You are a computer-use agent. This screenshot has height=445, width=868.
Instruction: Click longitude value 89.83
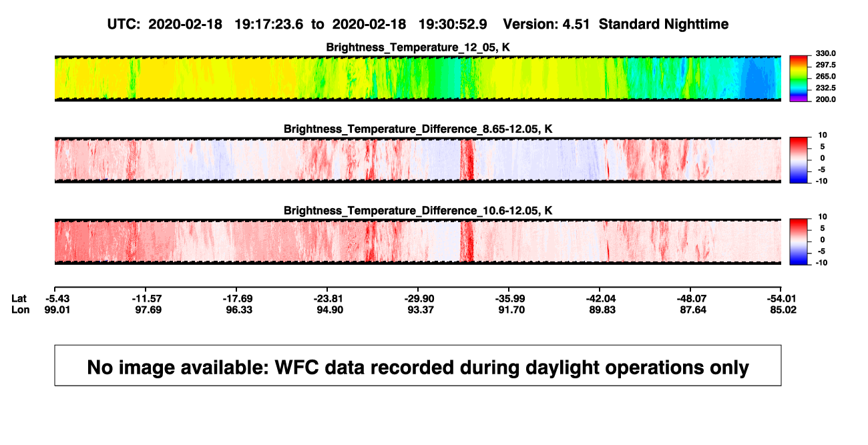click(602, 310)
